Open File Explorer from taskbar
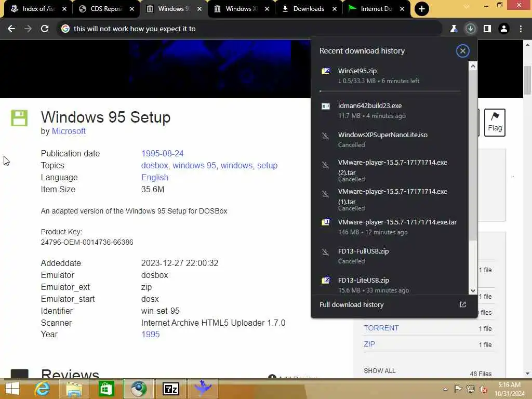 (74, 389)
